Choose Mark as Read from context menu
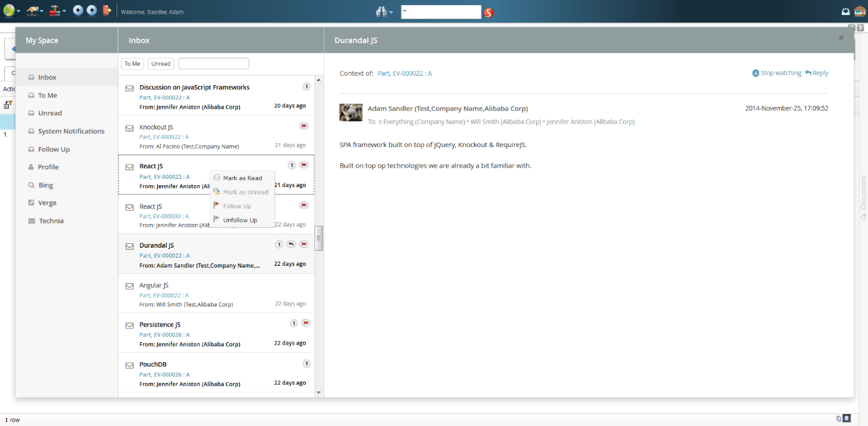Screen dimensions: 868x426 point(242,178)
